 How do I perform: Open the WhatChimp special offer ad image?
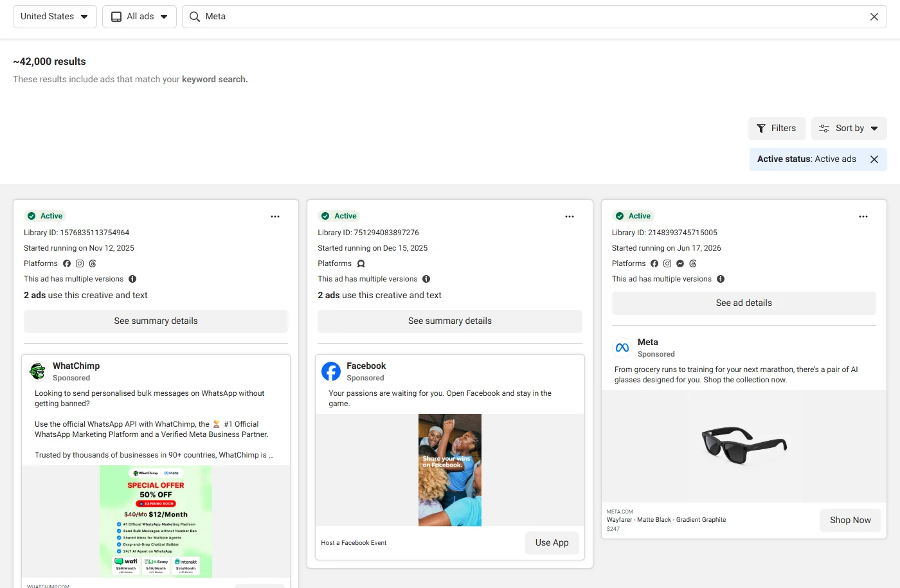pyautogui.click(x=156, y=521)
